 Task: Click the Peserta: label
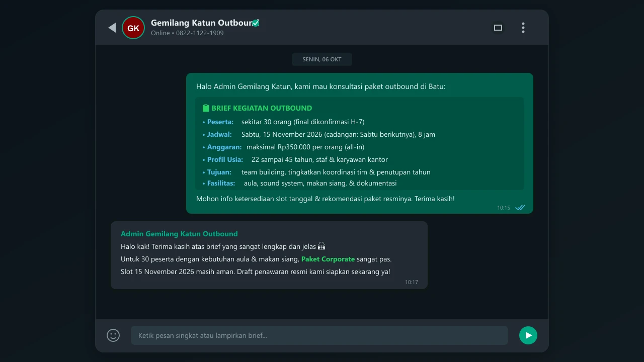[x=220, y=122]
